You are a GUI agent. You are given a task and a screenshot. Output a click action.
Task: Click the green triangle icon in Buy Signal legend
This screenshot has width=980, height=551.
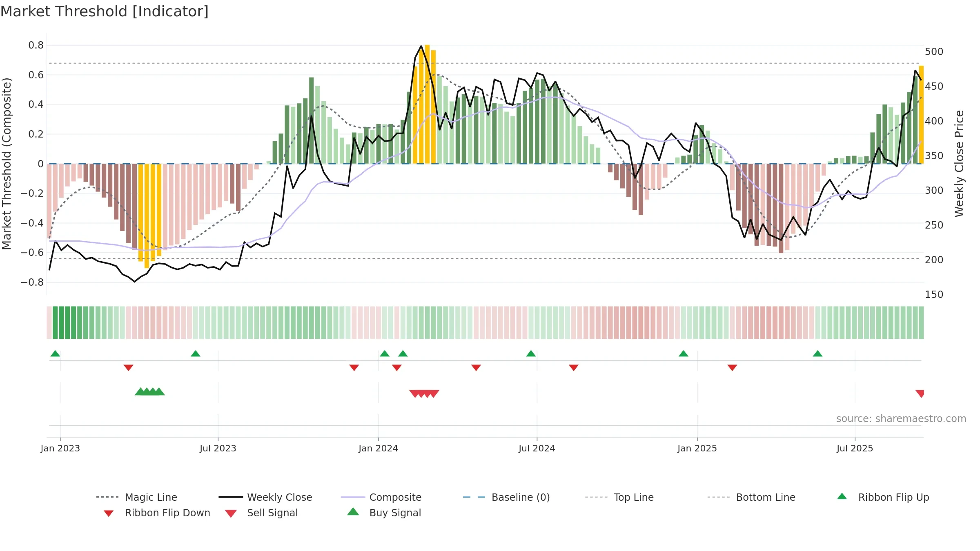(353, 511)
